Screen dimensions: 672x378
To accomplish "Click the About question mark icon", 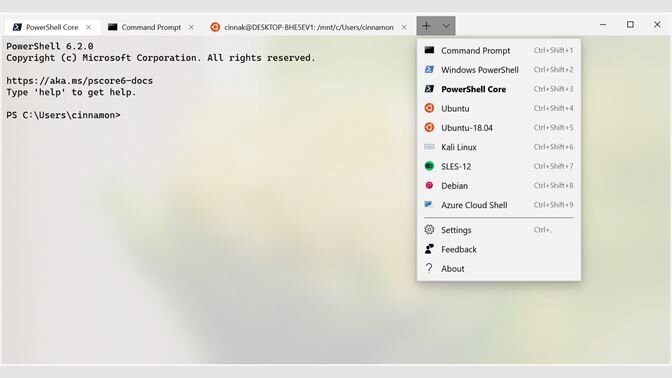I will tap(429, 268).
